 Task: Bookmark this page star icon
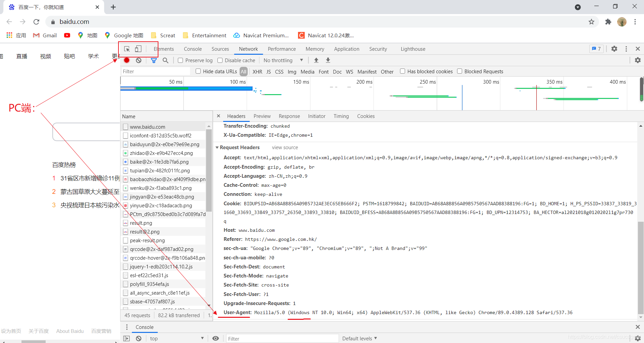(x=591, y=22)
